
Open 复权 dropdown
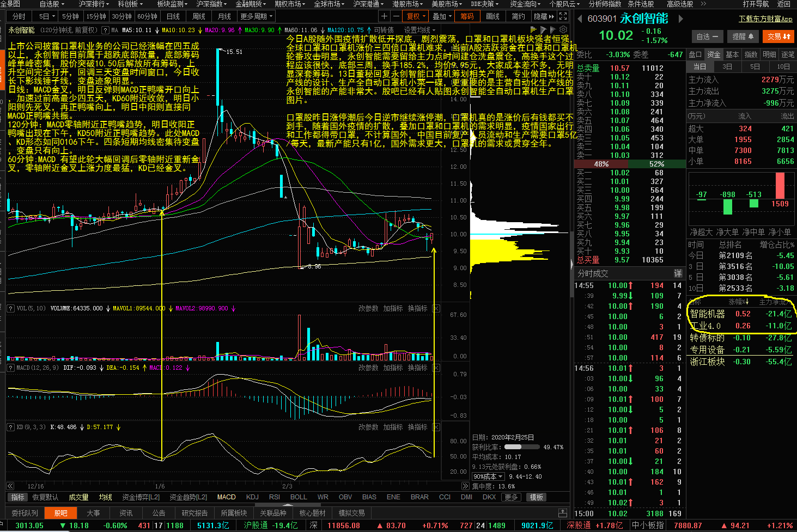(x=417, y=16)
